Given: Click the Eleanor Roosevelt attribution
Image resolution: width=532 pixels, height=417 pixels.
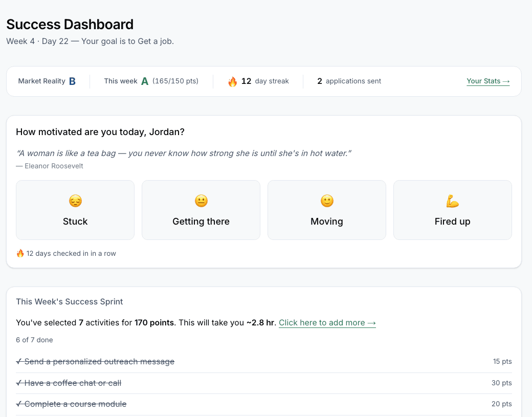Looking at the screenshot, I should pos(50,166).
